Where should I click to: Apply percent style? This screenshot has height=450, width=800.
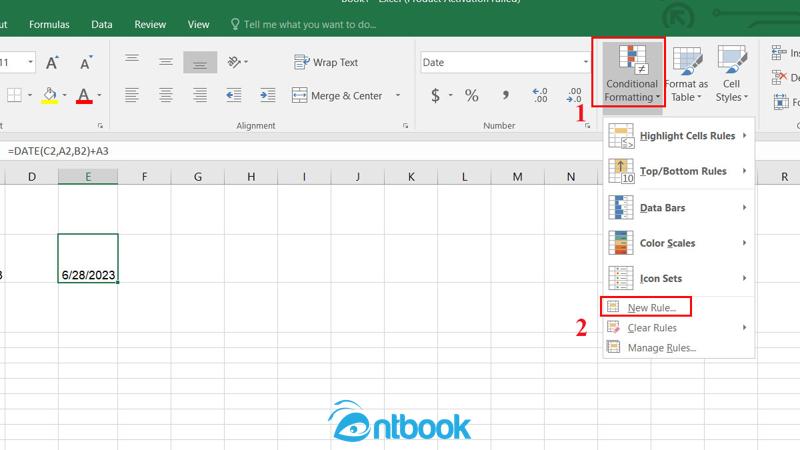coord(471,95)
